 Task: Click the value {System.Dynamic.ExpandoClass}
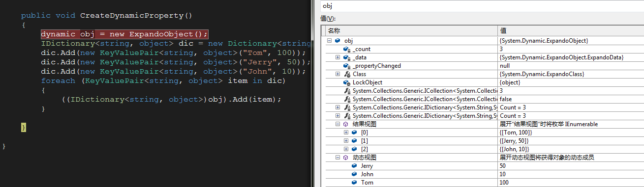click(x=542, y=74)
